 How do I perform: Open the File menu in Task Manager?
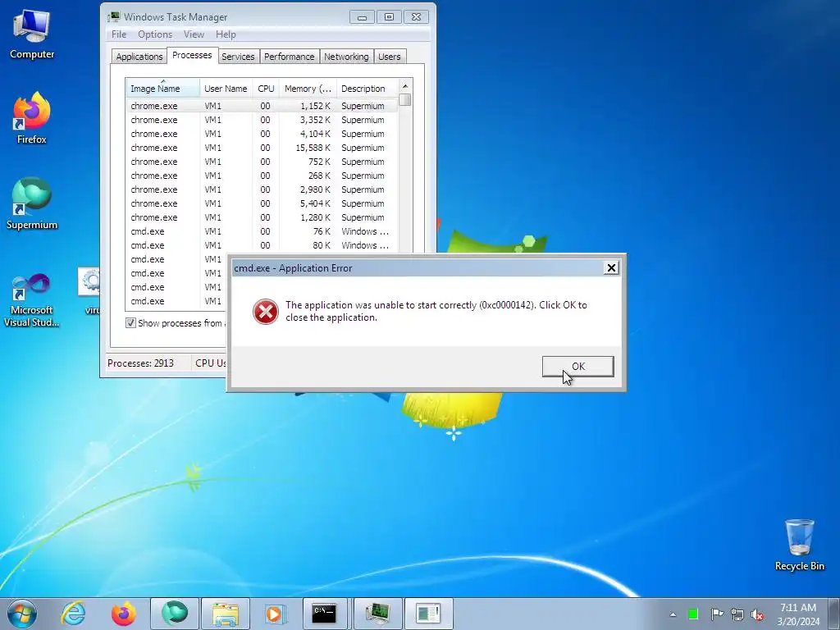[119, 34]
